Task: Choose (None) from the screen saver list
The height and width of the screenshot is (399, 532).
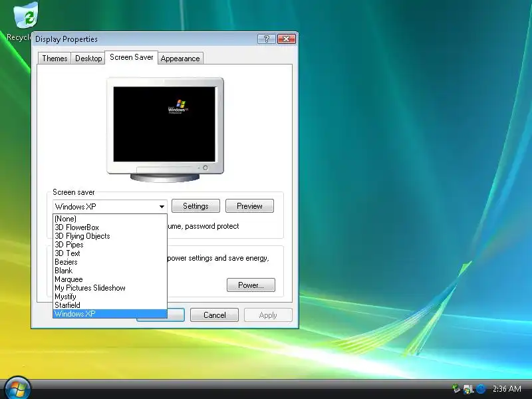Action: (110, 219)
